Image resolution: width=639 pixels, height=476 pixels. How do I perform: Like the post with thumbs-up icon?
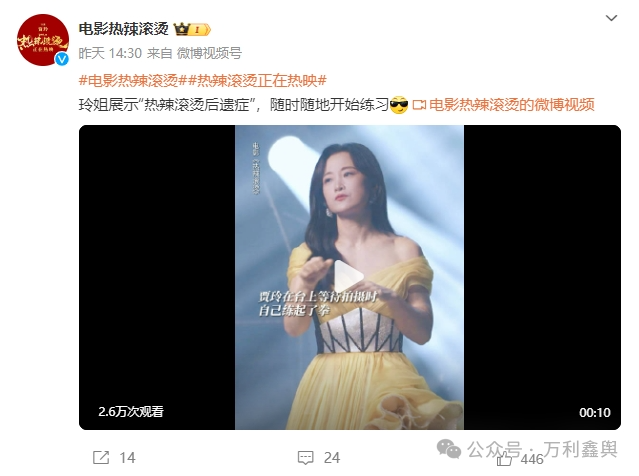504,459
